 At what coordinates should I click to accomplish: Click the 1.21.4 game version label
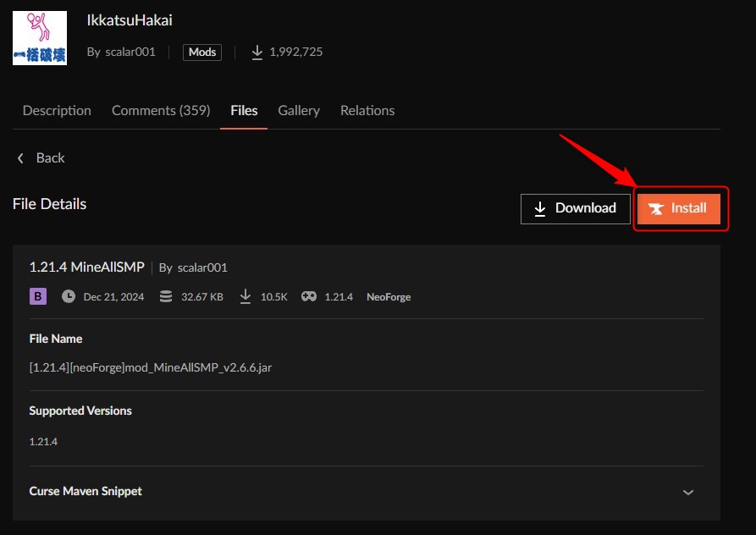tap(339, 297)
